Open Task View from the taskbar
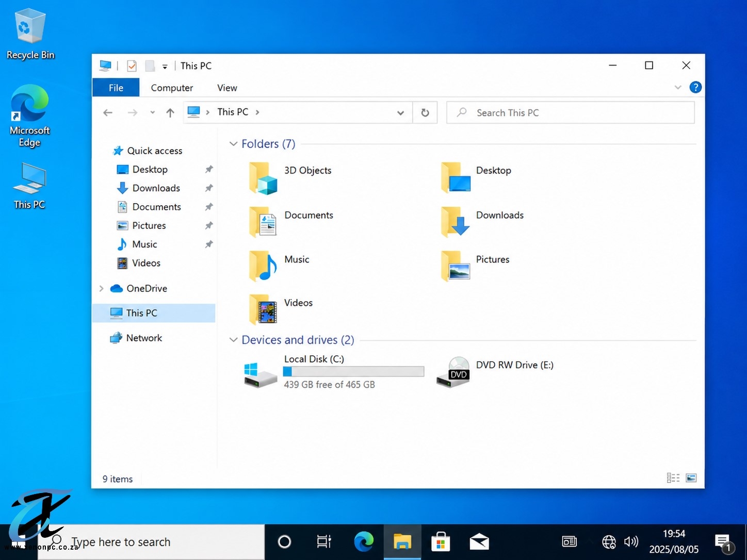Screen dimensions: 747x560 point(324,542)
